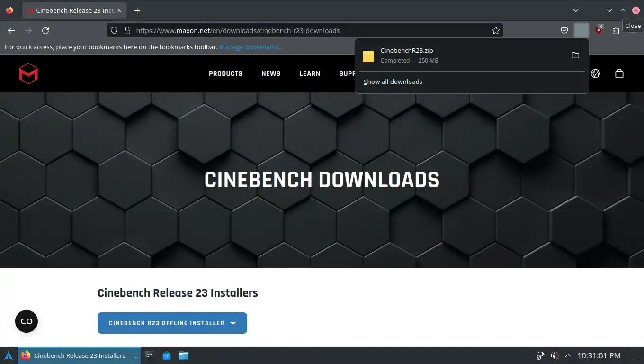Open the clock showing 10:31:01 PM
The width and height of the screenshot is (644, 364).
(x=599, y=355)
